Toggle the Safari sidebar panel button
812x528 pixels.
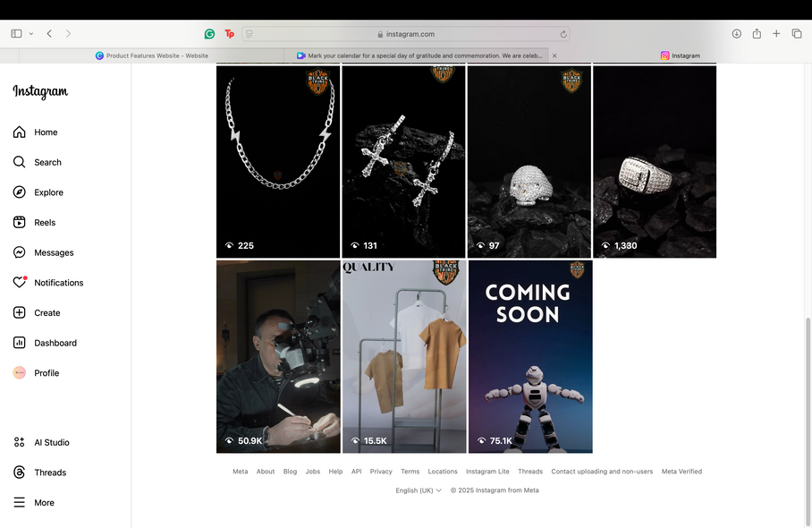tap(16, 34)
